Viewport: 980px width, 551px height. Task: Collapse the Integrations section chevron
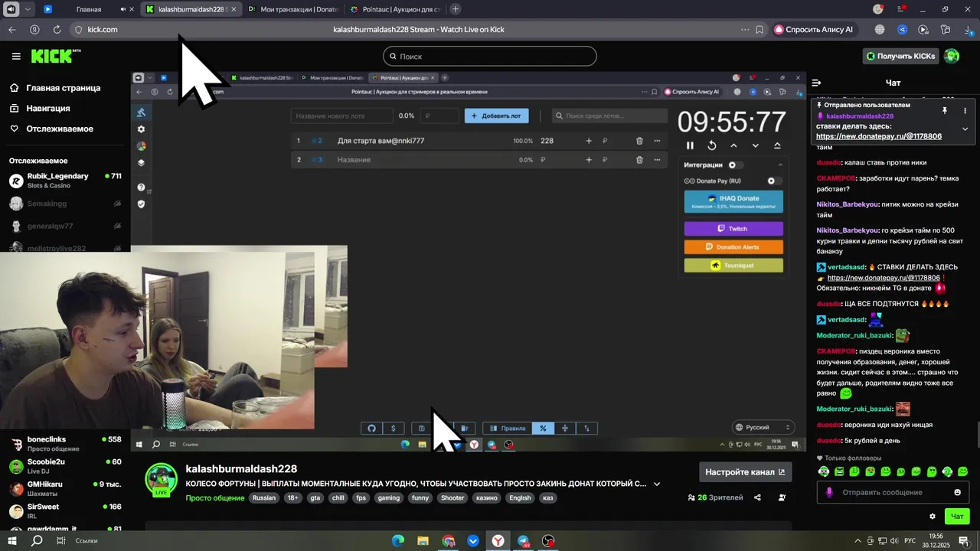(780, 165)
